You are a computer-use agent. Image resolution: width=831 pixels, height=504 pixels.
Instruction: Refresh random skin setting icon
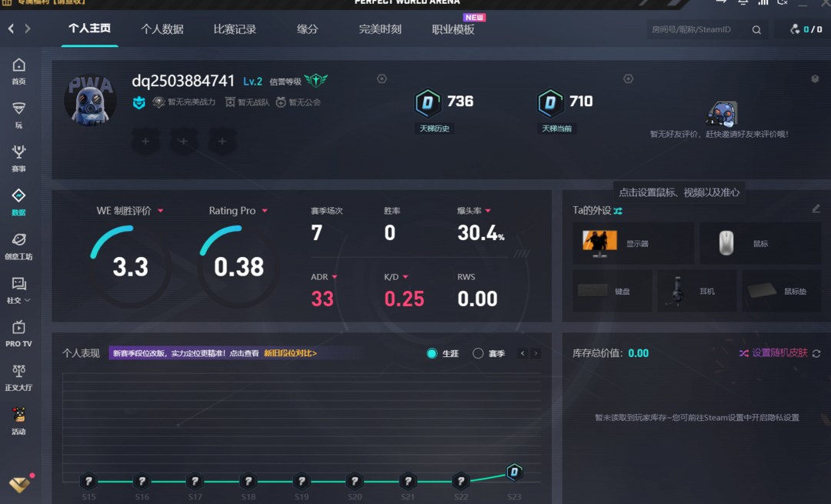click(816, 353)
